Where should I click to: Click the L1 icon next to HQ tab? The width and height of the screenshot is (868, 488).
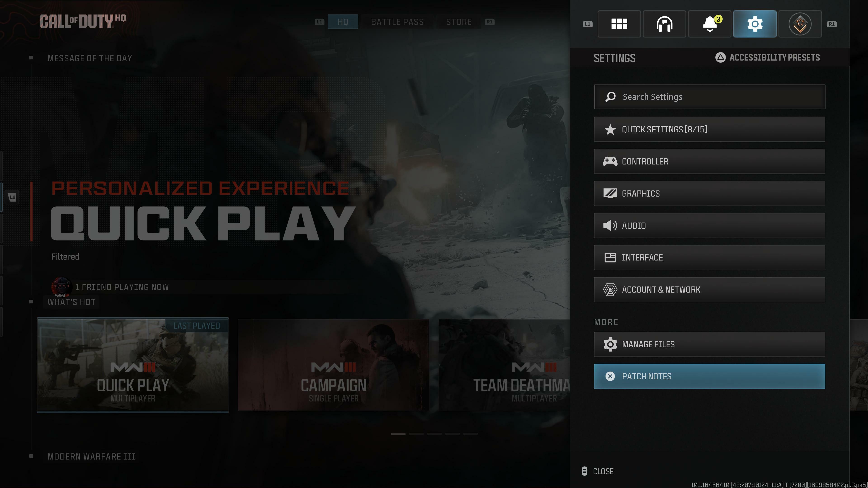point(319,21)
